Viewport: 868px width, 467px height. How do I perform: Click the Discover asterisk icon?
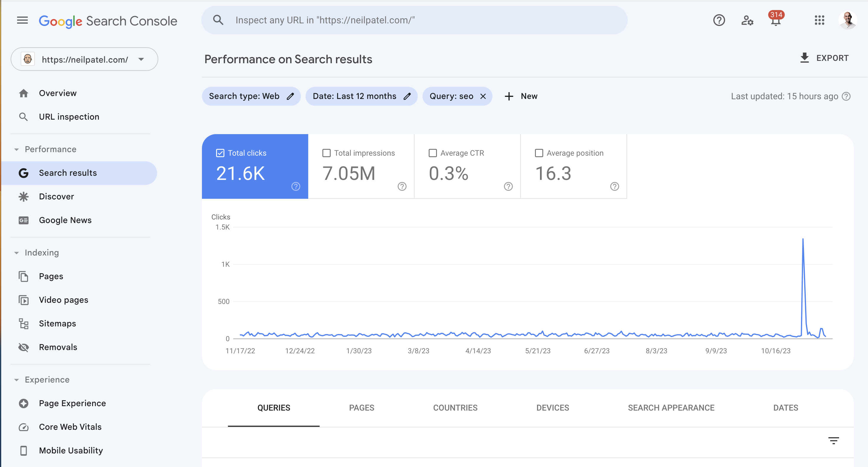point(23,197)
